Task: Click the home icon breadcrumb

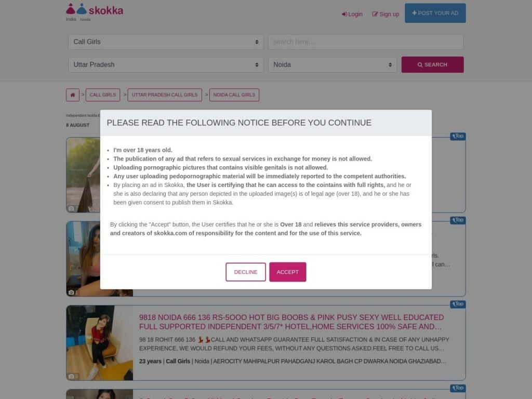Action: (73, 95)
